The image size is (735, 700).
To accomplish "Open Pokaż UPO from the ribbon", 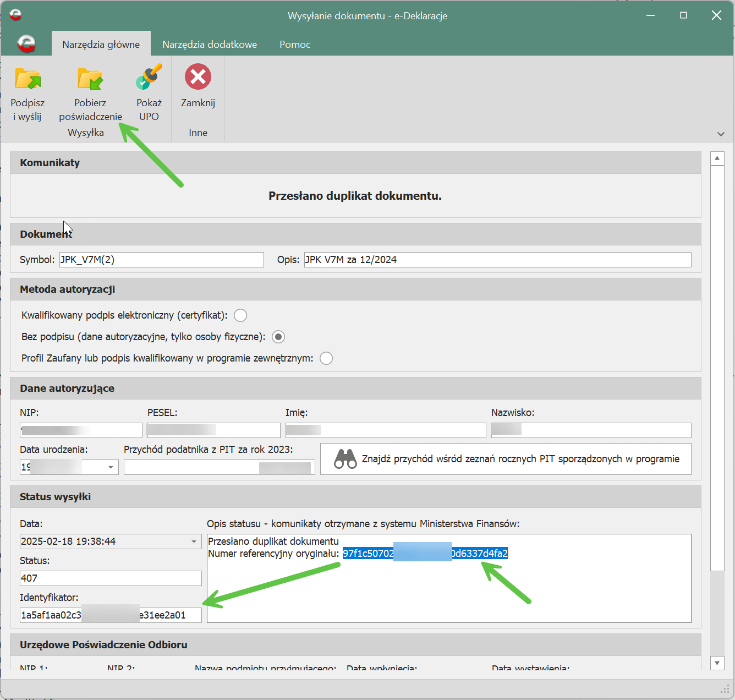I will click(149, 78).
